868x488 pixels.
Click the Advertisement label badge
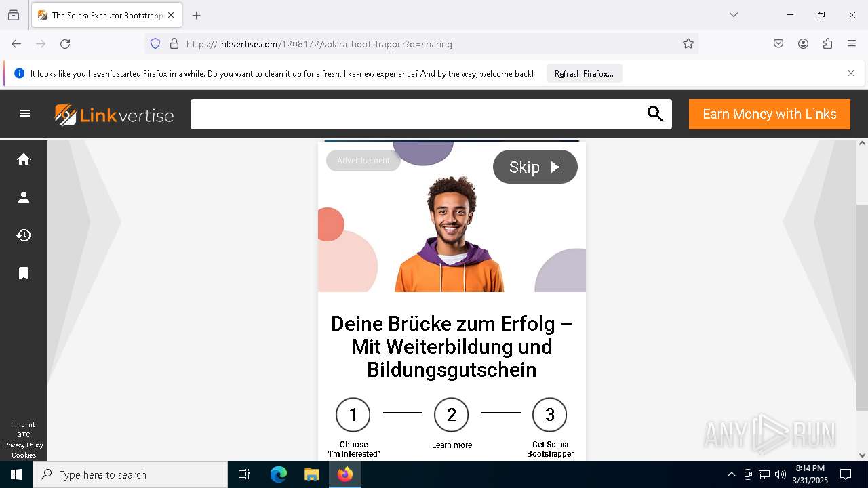tap(363, 161)
